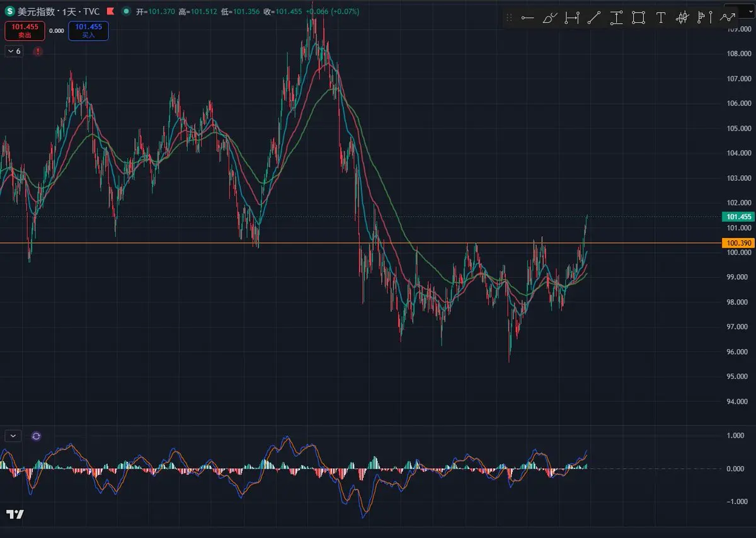756x538 pixels.
Task: Open the candlestick pattern tool
Action: click(682, 18)
